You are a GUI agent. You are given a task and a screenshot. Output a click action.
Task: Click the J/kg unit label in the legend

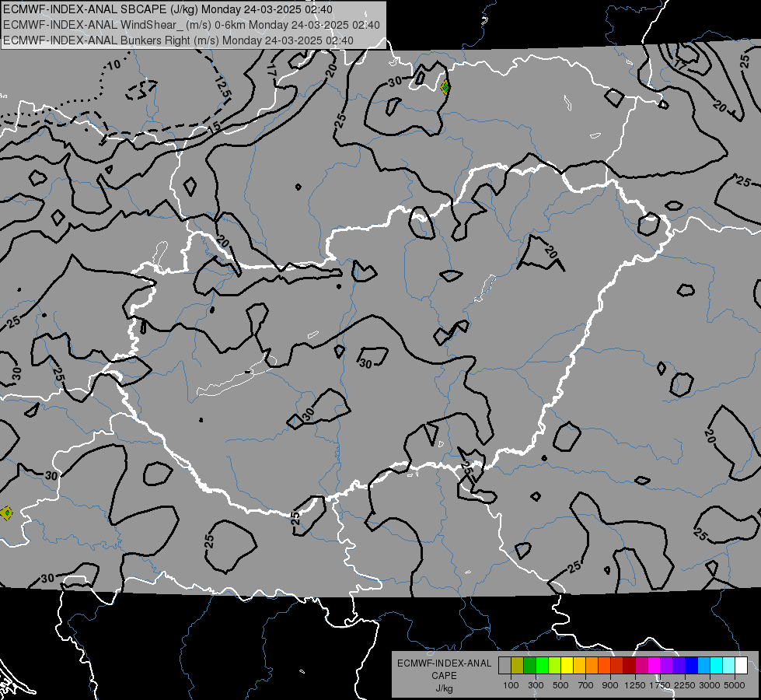coord(444,688)
